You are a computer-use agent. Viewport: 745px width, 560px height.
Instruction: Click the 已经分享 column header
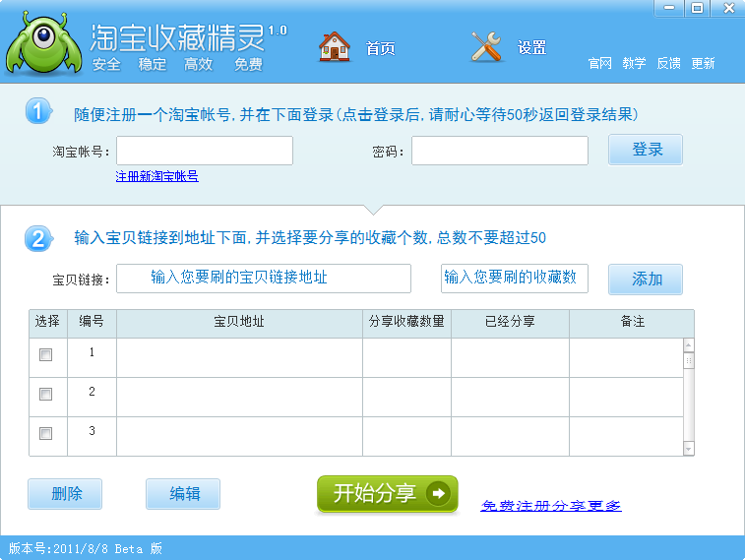click(x=511, y=322)
